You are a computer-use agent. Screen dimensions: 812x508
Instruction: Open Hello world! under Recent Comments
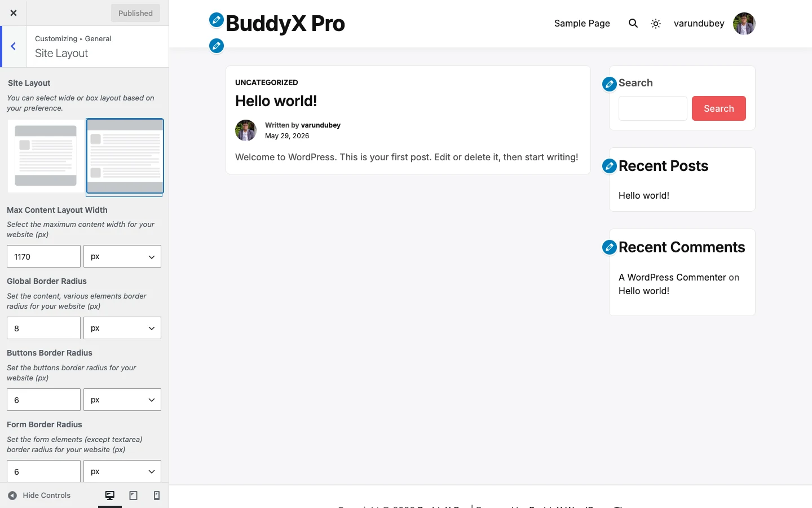click(x=644, y=291)
